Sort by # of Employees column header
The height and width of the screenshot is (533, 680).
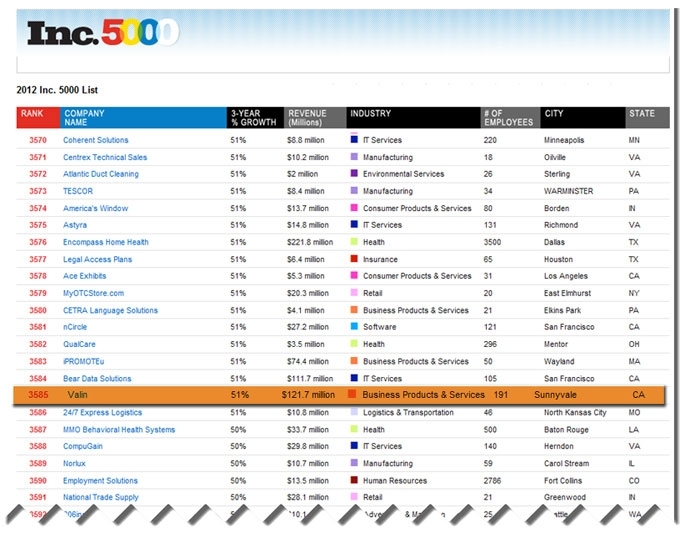click(508, 118)
